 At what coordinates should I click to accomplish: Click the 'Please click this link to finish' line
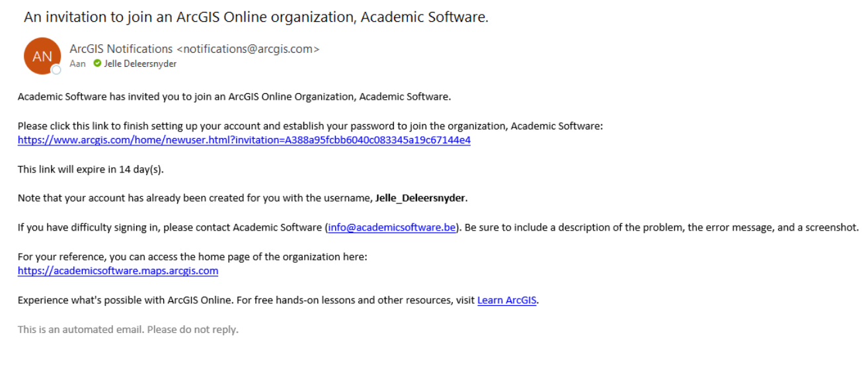310,126
